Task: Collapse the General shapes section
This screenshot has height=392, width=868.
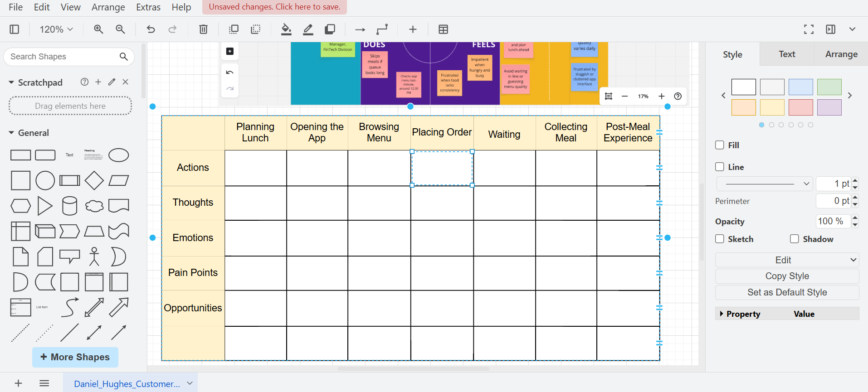Action: coord(11,133)
